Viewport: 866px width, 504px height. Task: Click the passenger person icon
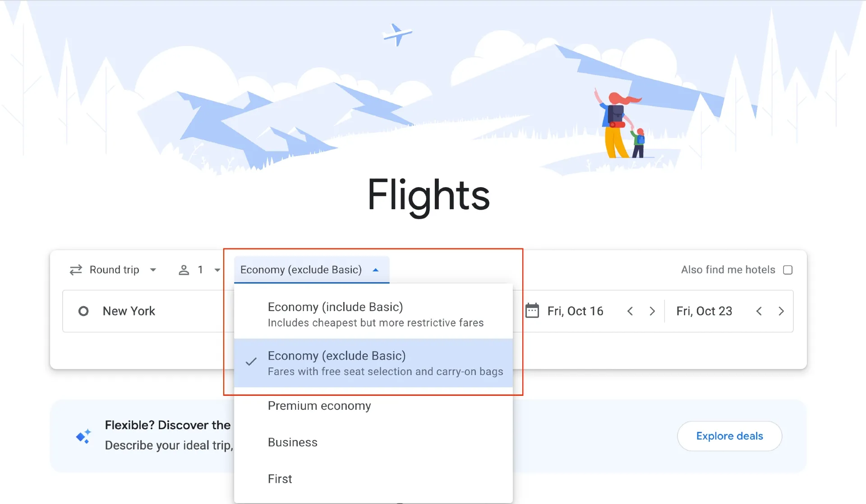point(184,270)
